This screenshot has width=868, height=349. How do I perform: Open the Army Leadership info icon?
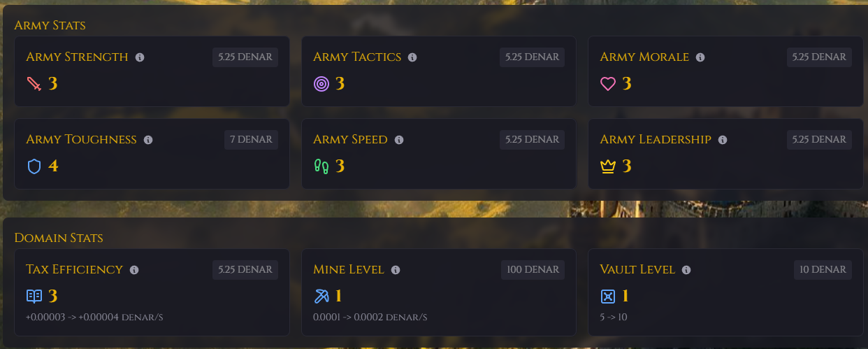(723, 140)
